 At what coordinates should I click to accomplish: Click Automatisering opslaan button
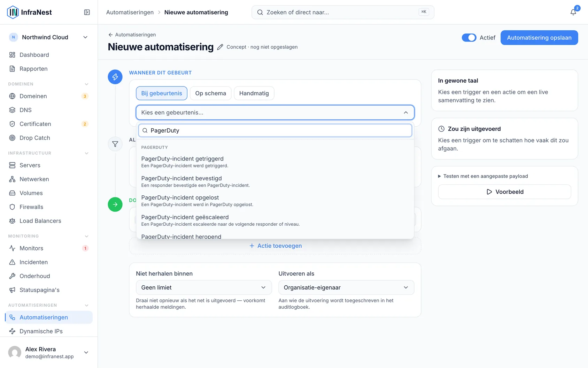point(539,38)
